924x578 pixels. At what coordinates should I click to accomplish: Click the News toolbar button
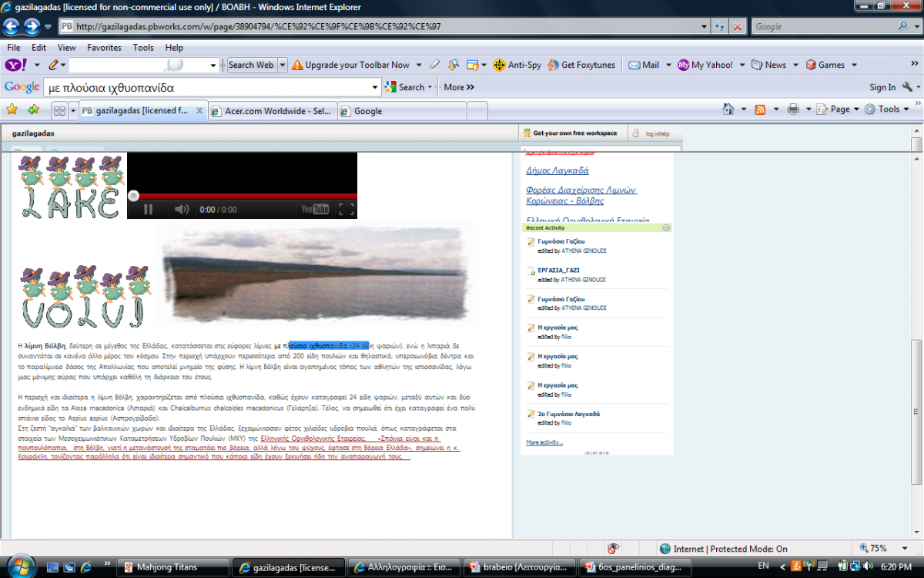768,65
